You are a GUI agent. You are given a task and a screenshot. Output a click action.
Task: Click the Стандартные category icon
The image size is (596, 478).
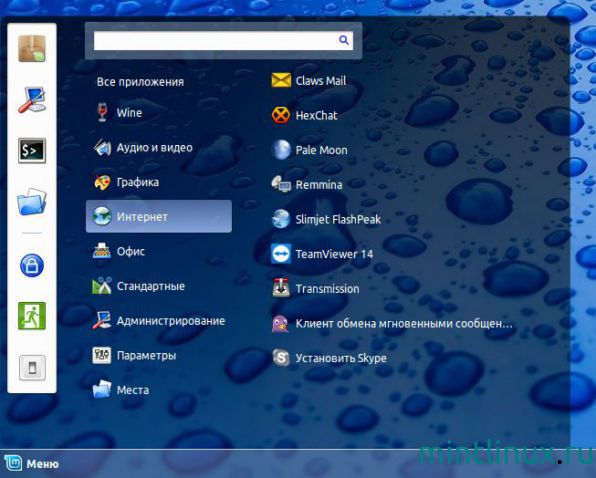click(x=102, y=286)
